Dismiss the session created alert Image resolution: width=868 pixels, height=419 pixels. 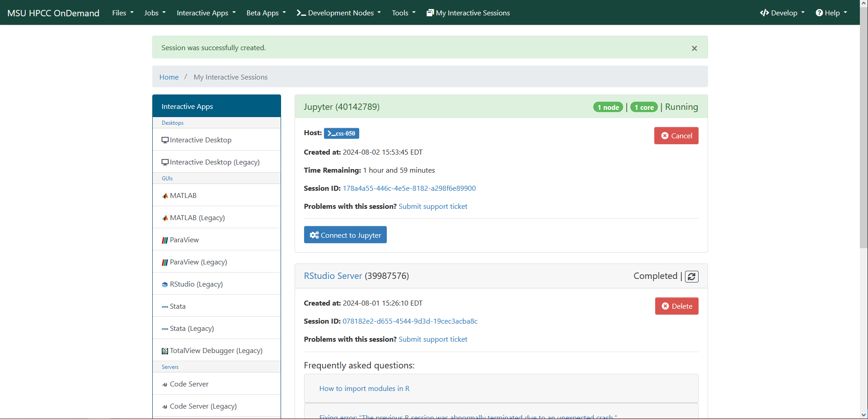tap(694, 48)
